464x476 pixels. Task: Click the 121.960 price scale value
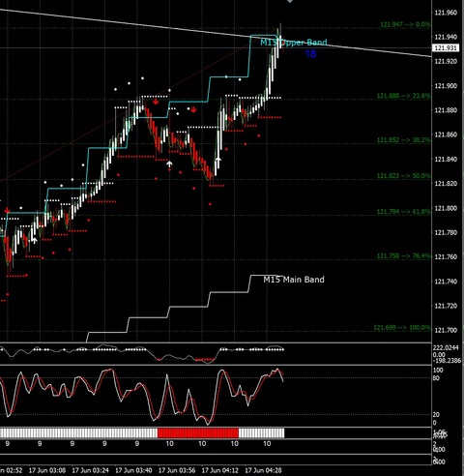tap(446, 13)
